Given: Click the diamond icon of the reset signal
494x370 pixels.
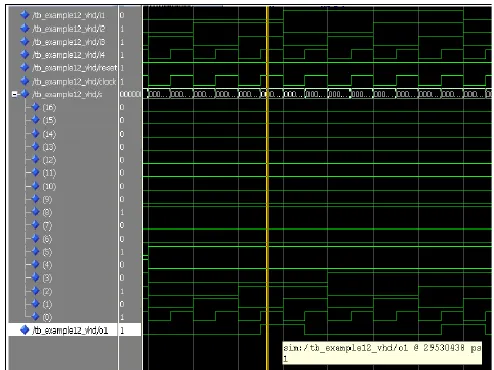Looking at the screenshot, I should pyautogui.click(x=25, y=67).
